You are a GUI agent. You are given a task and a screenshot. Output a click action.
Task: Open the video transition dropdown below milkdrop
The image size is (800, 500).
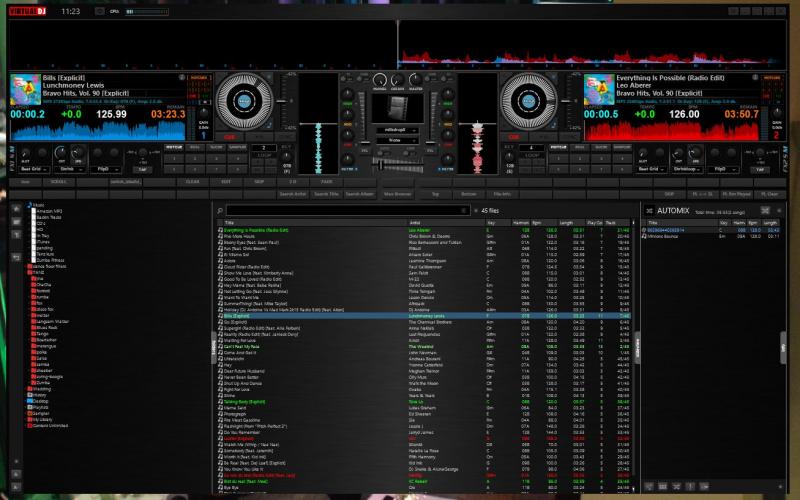397,140
